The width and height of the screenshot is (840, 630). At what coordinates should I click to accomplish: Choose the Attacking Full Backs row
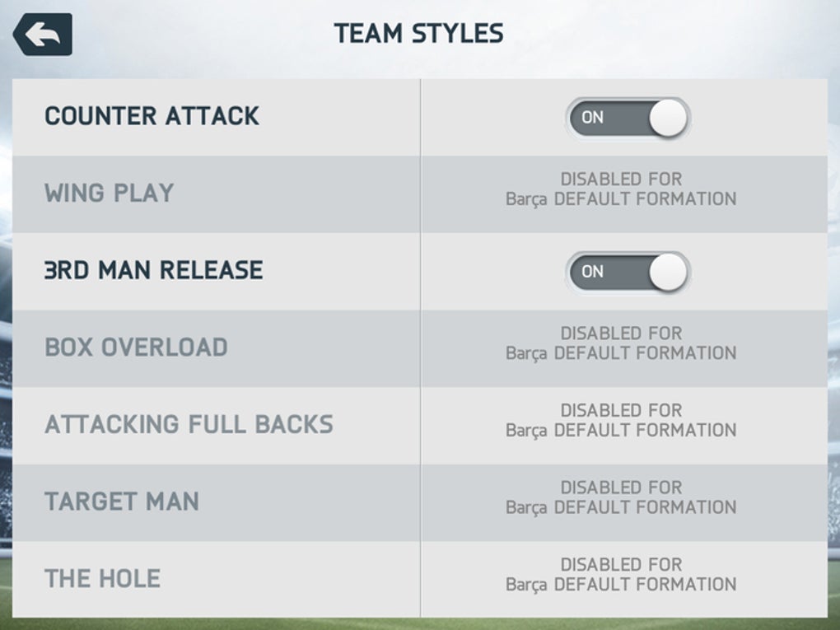tap(420, 426)
